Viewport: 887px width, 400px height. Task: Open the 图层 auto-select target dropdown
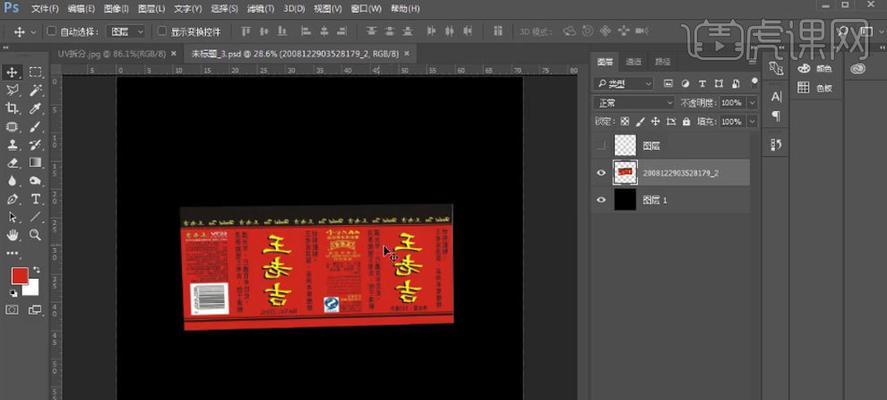126,32
